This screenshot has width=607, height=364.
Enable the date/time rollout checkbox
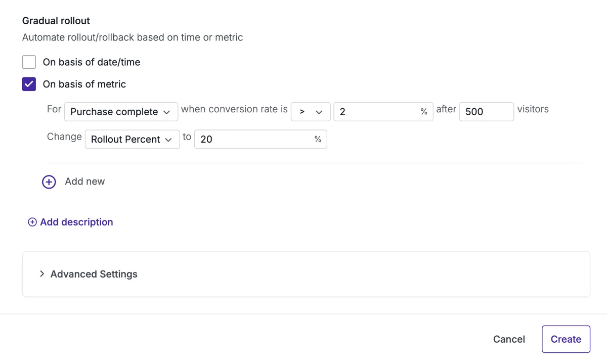[x=29, y=62]
